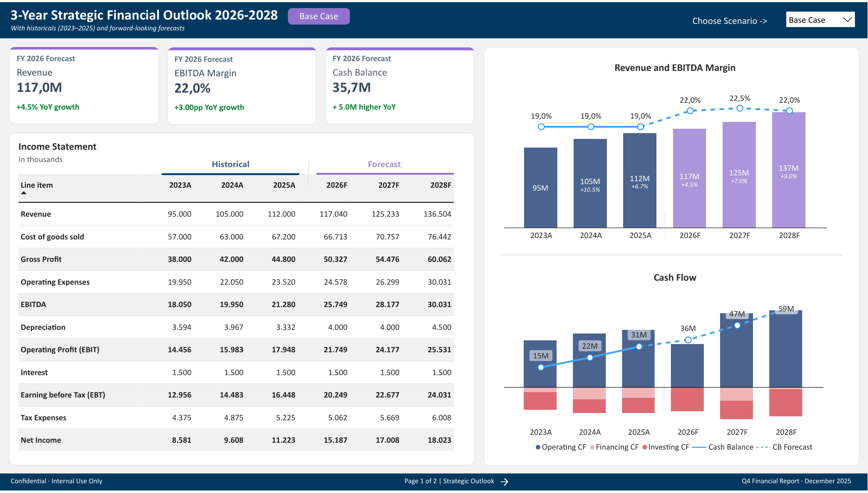Click the 105M revenue bar for 2024A

(x=590, y=183)
